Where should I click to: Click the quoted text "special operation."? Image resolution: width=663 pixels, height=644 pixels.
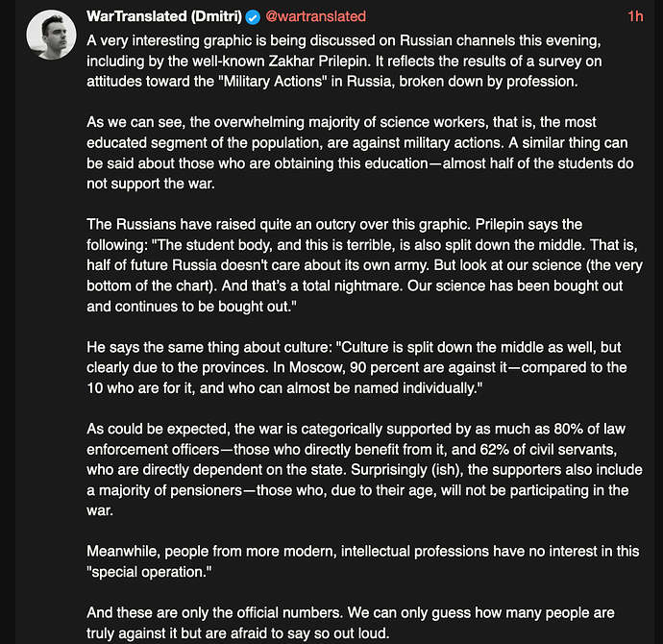click(x=149, y=572)
